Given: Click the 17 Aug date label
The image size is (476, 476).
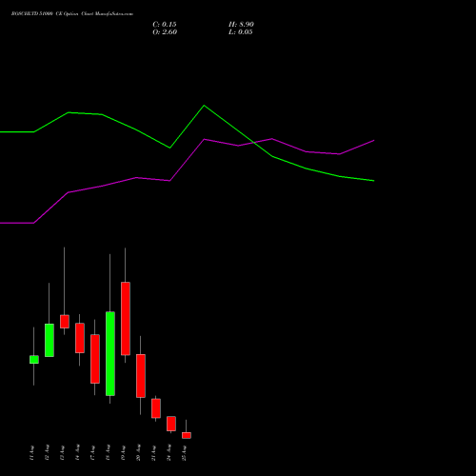Looking at the screenshot, I should 92,453.
